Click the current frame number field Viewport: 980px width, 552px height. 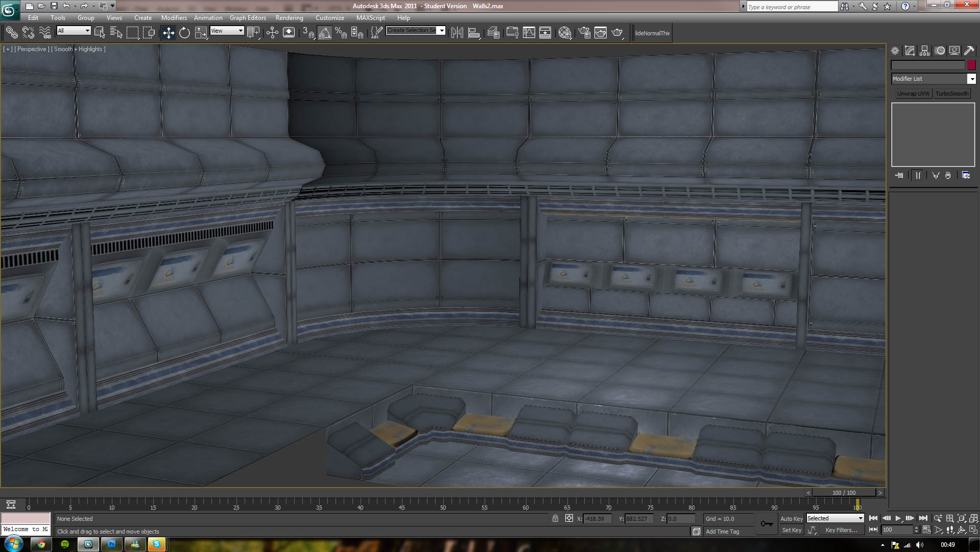[x=897, y=530]
